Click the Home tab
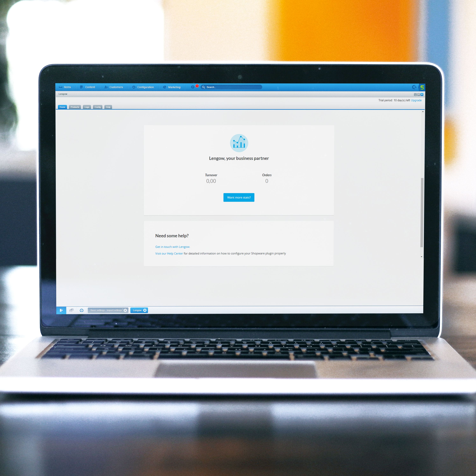Viewport: 476px width, 476px height. coord(63,107)
